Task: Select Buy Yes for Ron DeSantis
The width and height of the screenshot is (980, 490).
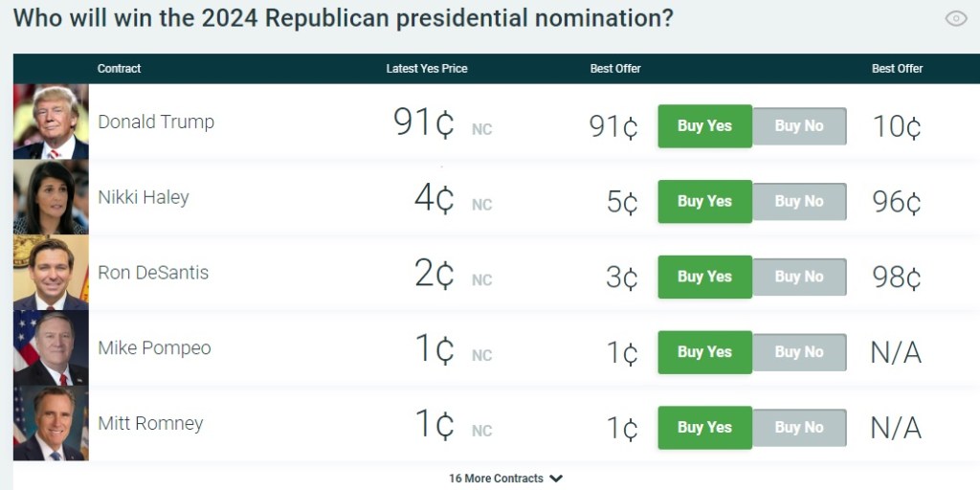Action: [x=704, y=277]
